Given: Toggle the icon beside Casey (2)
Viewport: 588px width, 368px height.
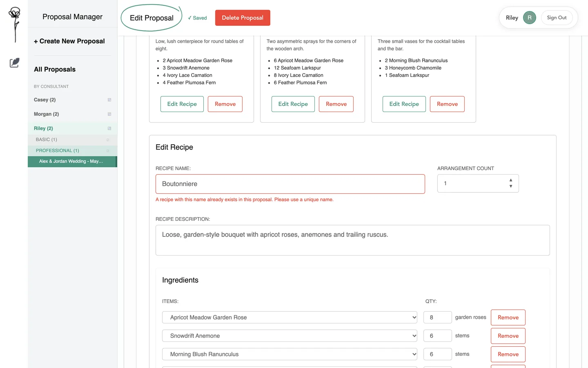Looking at the screenshot, I should (x=109, y=100).
